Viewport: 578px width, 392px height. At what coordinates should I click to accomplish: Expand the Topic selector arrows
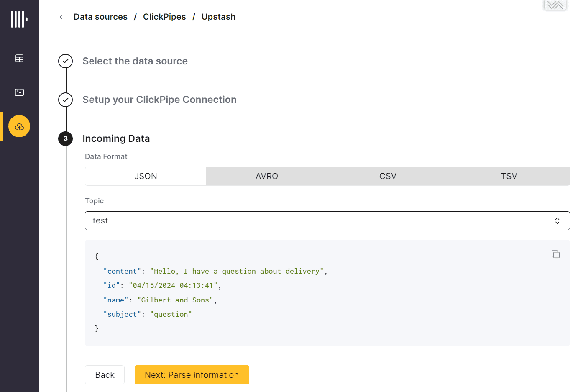pyautogui.click(x=557, y=221)
